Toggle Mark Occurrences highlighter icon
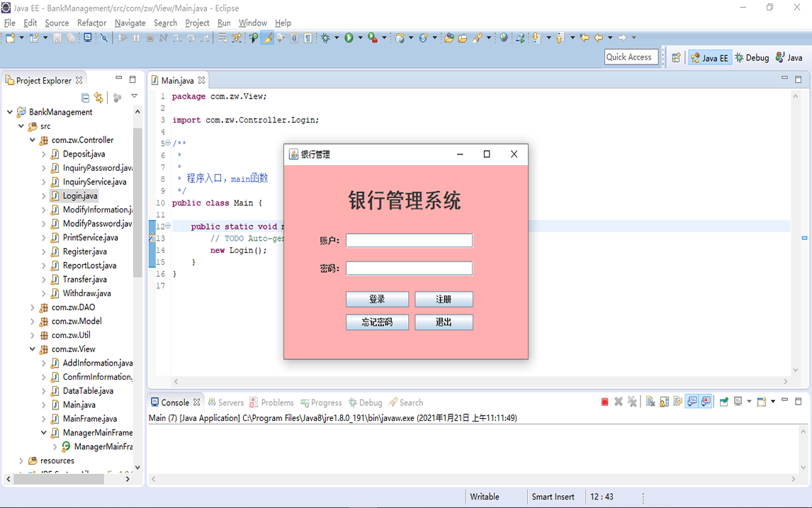The width and height of the screenshot is (812, 508). click(267, 38)
